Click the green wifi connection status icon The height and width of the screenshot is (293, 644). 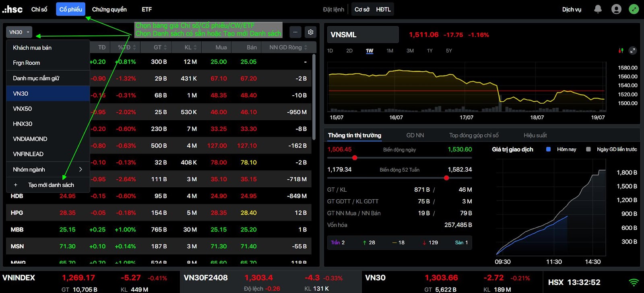[634, 282]
